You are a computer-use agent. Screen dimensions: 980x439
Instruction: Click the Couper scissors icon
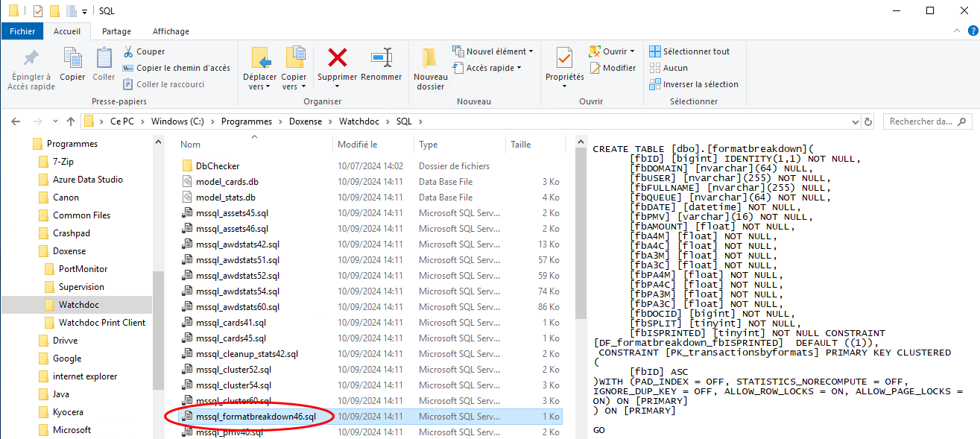(128, 51)
